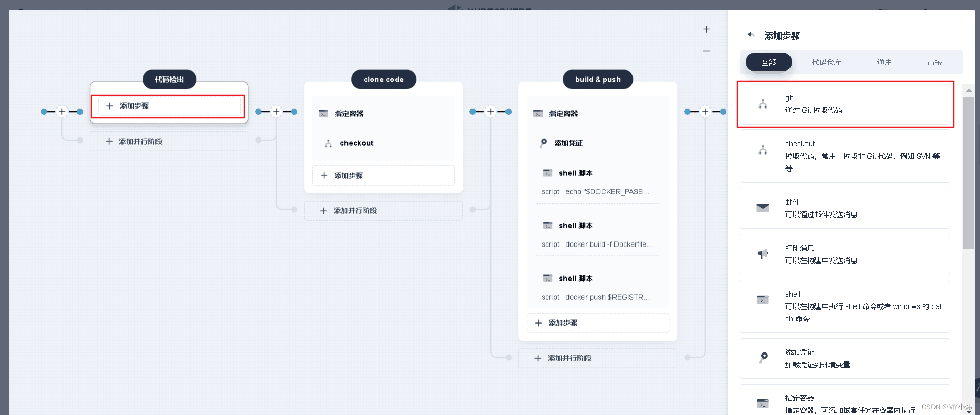Click the git branch icon in git card
The image size is (980, 415).
click(763, 104)
